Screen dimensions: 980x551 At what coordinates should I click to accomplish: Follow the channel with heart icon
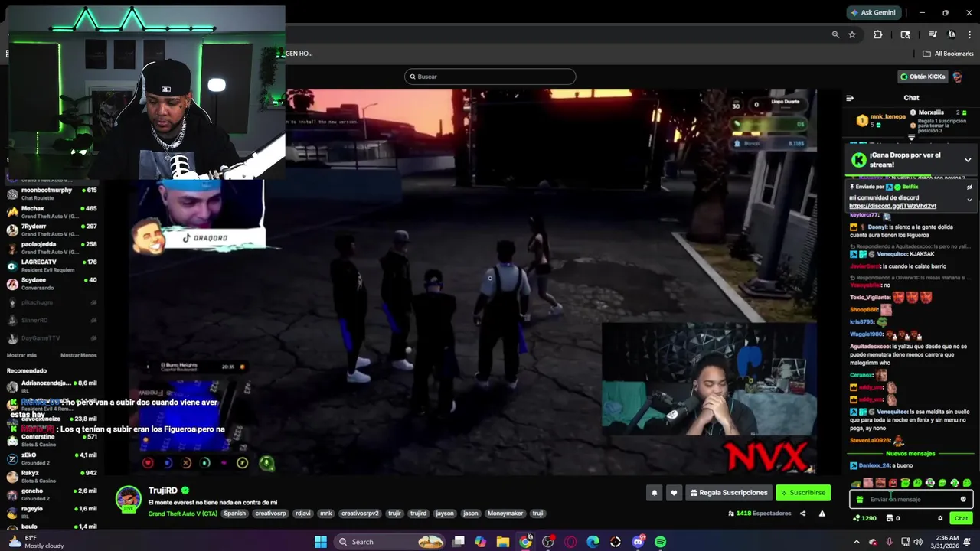click(x=674, y=493)
